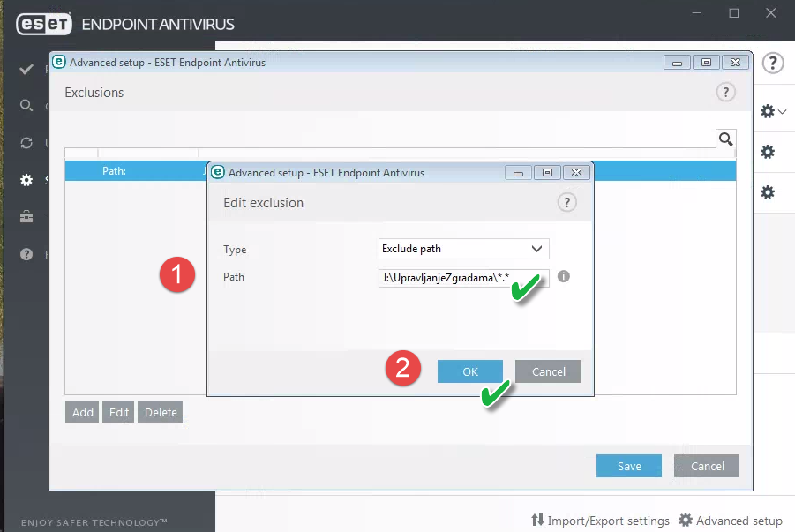Open the Type dropdown showing Exclude path
The height and width of the screenshot is (532, 795).
pos(464,249)
